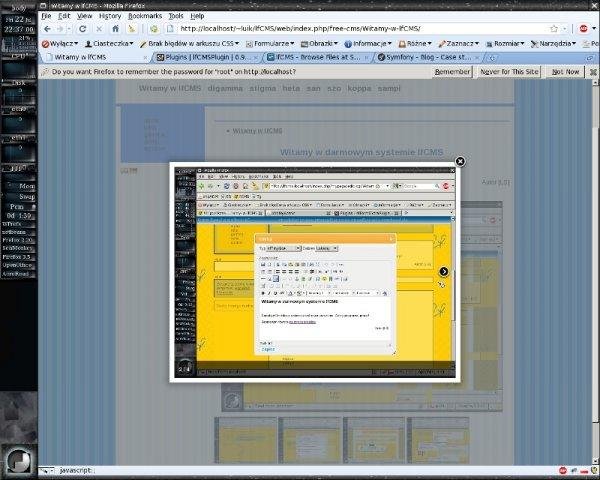Open the Help menu

pyautogui.click(x=197, y=16)
